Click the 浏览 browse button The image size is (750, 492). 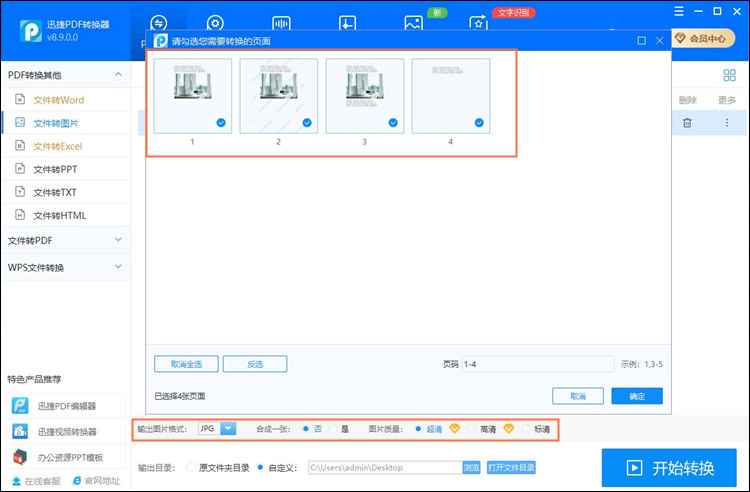pyautogui.click(x=471, y=468)
